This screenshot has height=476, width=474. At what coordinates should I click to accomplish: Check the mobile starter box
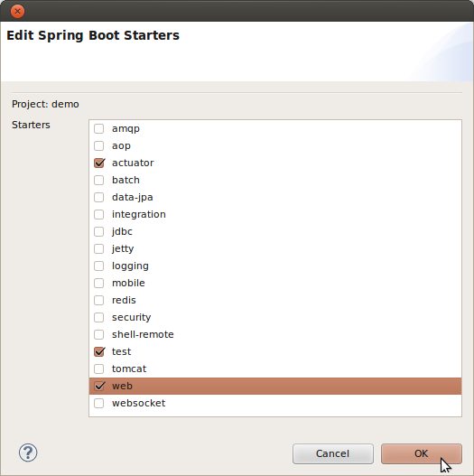[99, 283]
